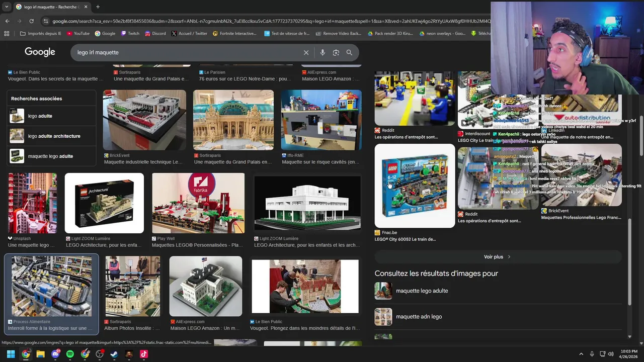The width and height of the screenshot is (644, 362).
Task: Open the Discord bookmark
Action: point(155,34)
